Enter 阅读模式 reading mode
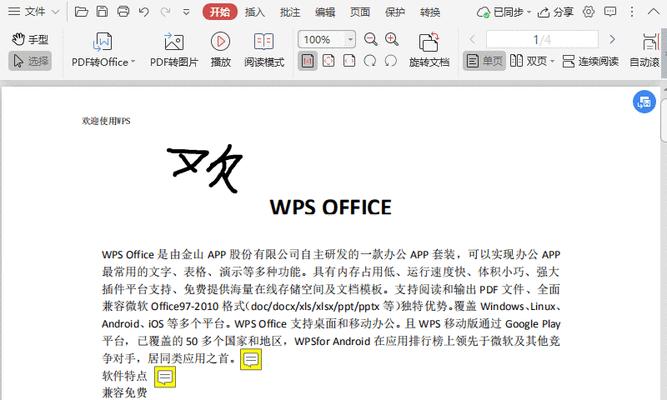Viewport: 667px width, 400px height. pos(264,49)
